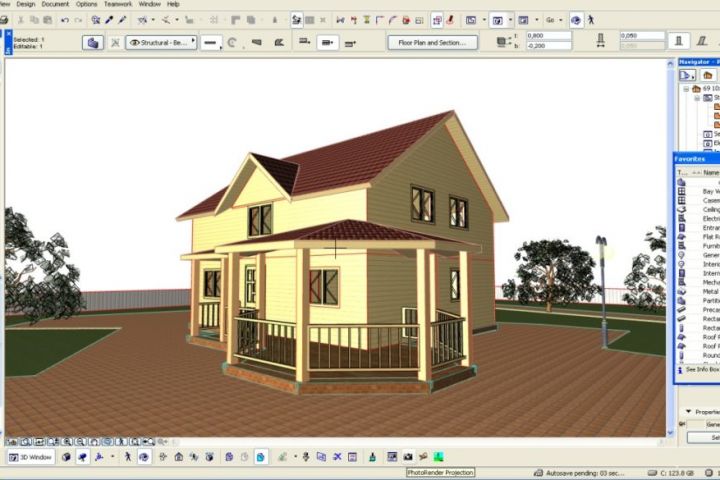Collapse the Navigator root tree node
This screenshot has height=480, width=720.
[686, 89]
